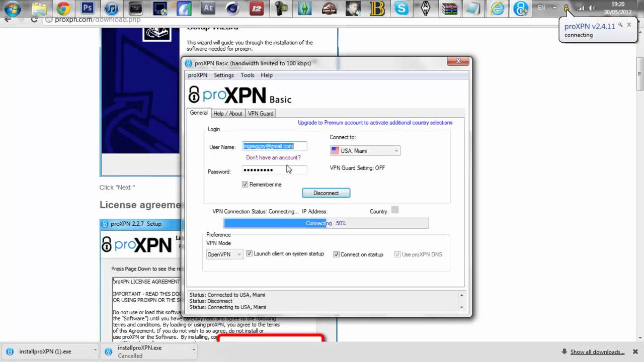The height and width of the screenshot is (362, 644).
Task: Click 'Status: Connected to USA, Miami' log line
Action: pos(227,295)
